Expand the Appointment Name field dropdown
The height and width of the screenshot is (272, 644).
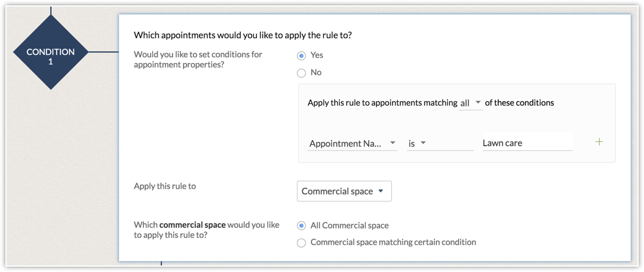pyautogui.click(x=352, y=143)
